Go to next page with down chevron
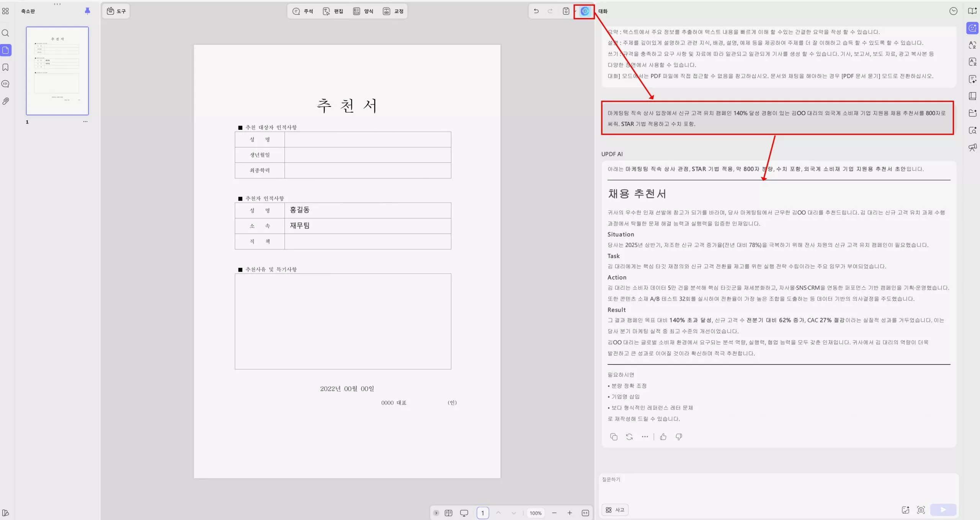Viewport: 980px width, 520px height. 513,513
